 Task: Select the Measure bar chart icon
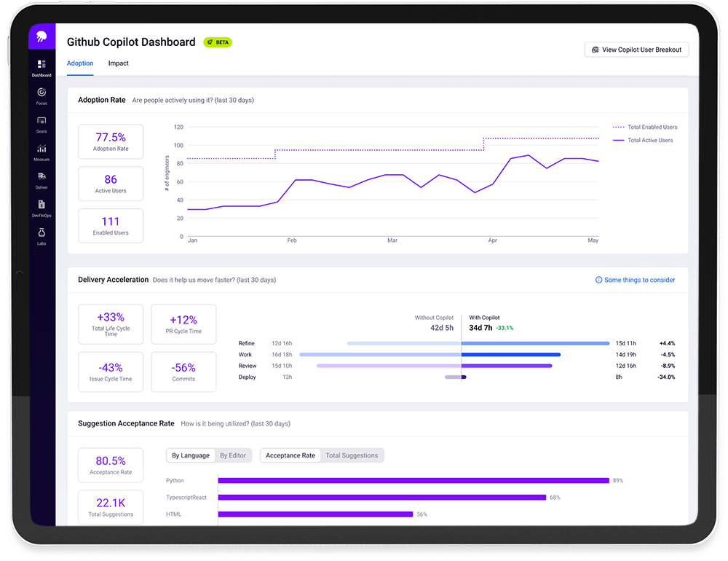(41, 149)
